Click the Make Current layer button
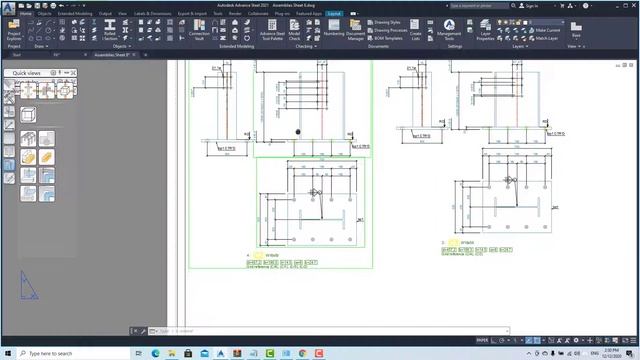The width and height of the screenshot is (640, 360). 544,30
